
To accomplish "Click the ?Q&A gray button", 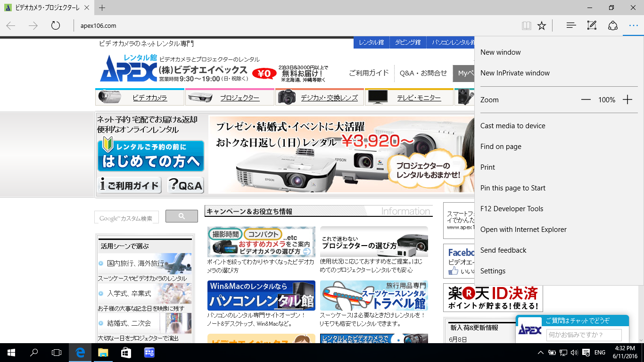I will click(185, 185).
